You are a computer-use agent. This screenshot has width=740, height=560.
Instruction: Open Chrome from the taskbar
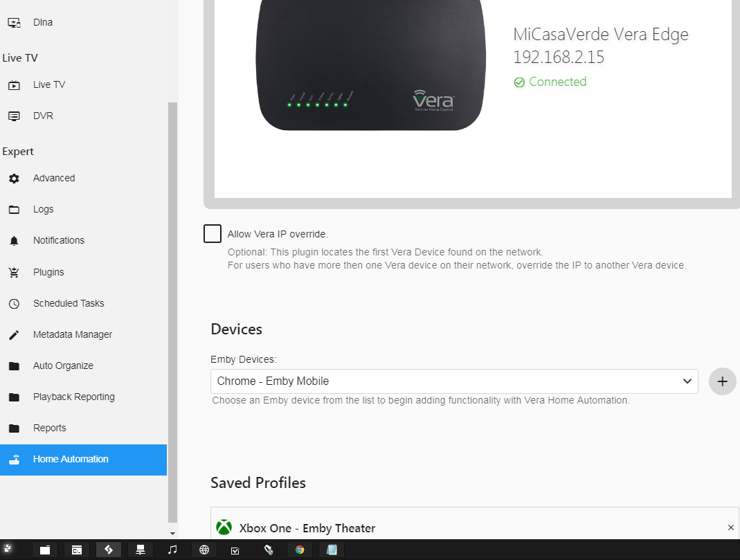tap(300, 550)
